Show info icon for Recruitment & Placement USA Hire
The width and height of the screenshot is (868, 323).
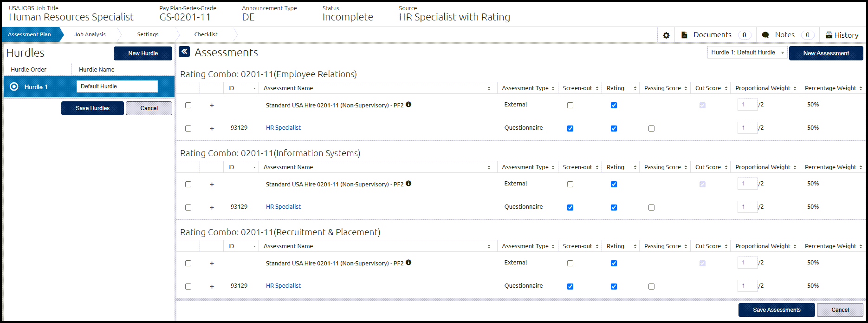point(408,263)
